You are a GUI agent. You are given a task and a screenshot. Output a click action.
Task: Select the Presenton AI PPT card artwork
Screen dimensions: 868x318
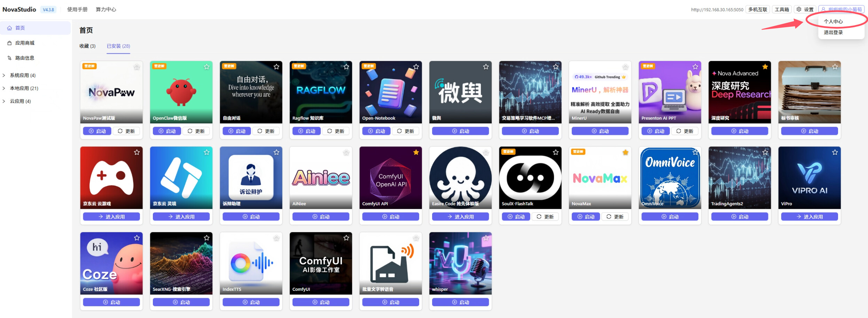point(670,92)
